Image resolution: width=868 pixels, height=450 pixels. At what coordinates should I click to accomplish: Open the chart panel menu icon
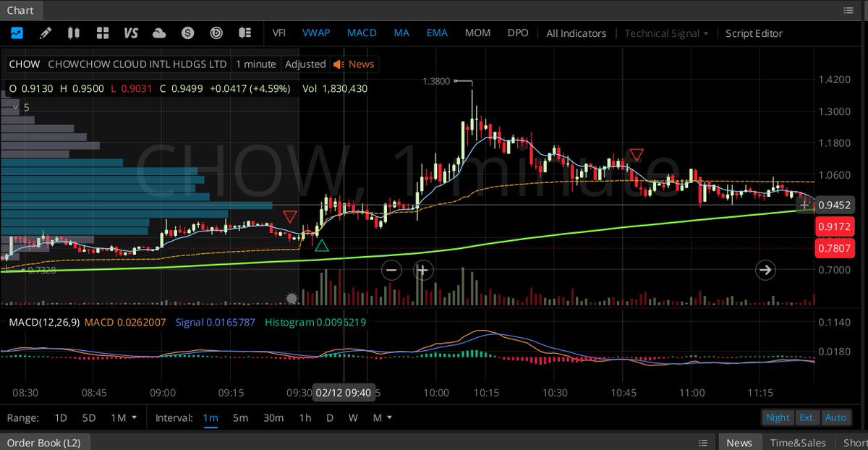pyautogui.click(x=848, y=10)
